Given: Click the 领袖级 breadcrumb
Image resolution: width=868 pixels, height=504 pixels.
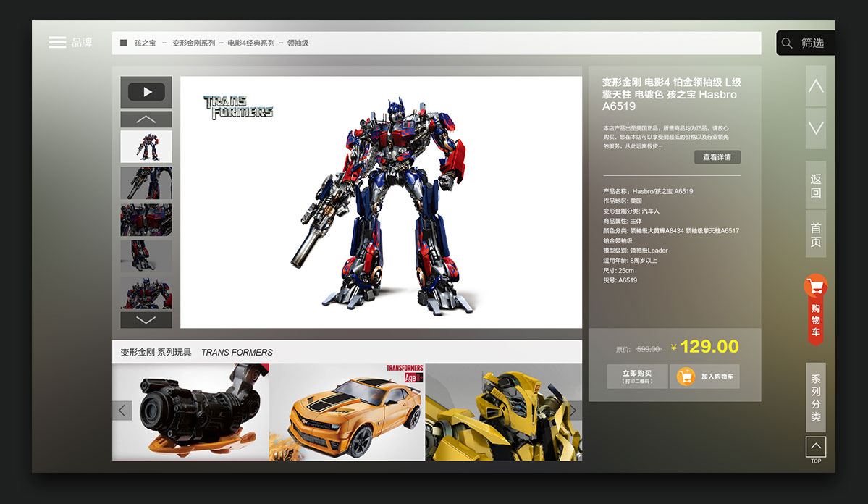Looking at the screenshot, I should click(x=298, y=43).
